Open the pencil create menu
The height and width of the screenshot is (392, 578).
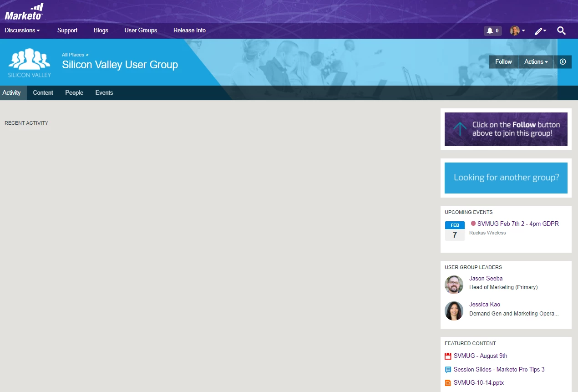[x=540, y=31]
